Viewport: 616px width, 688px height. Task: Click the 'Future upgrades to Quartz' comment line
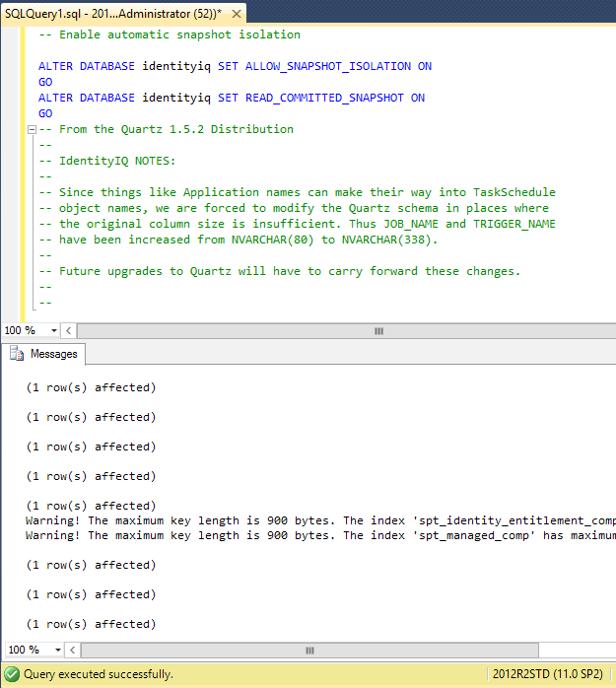280,272
